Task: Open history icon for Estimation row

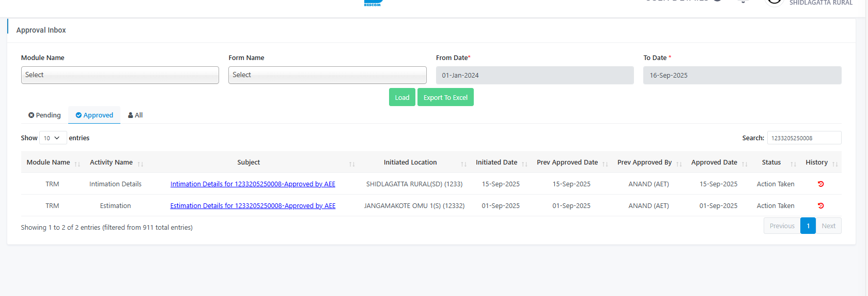Action: click(820, 206)
